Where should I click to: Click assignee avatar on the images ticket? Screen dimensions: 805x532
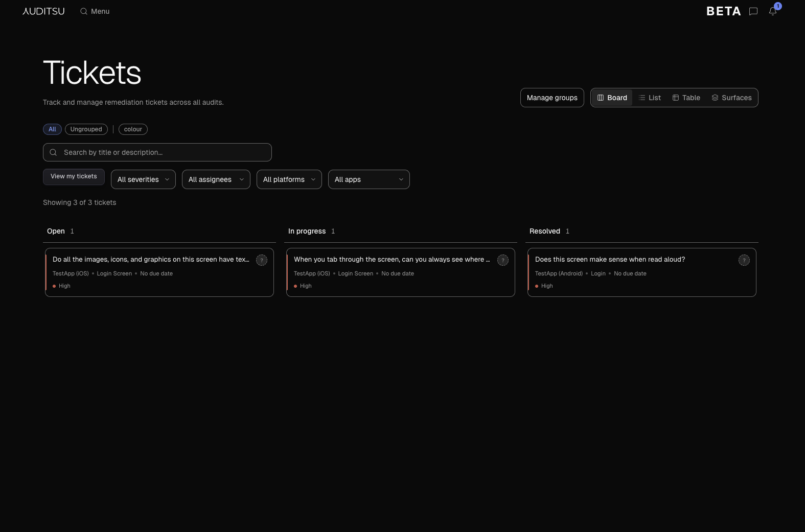[x=262, y=260]
